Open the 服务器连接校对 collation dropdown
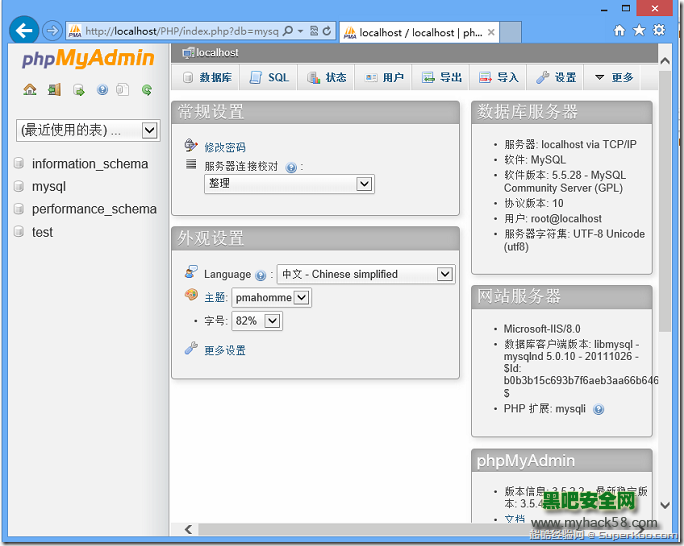 point(289,184)
